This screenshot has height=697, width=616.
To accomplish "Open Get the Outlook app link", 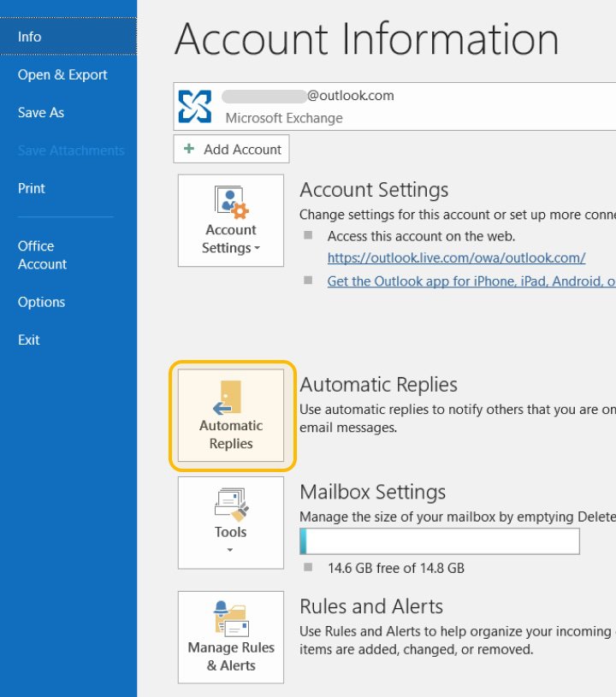I will (x=471, y=281).
